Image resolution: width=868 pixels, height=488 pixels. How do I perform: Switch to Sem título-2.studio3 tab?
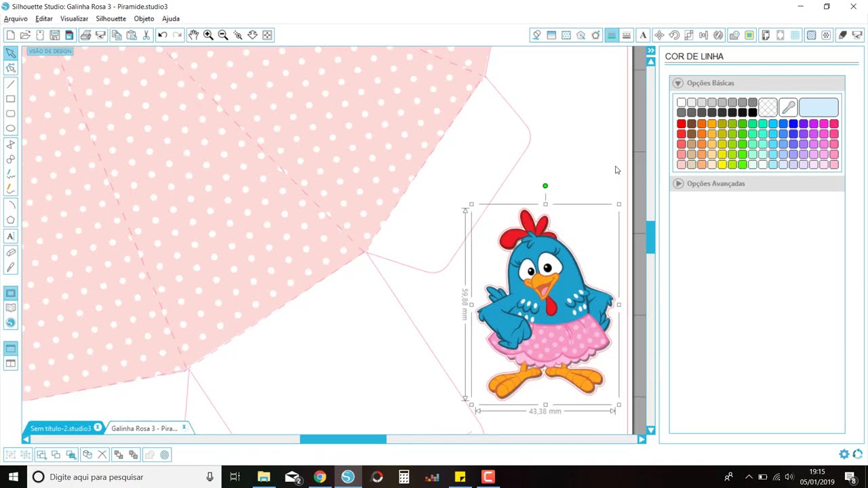60,428
